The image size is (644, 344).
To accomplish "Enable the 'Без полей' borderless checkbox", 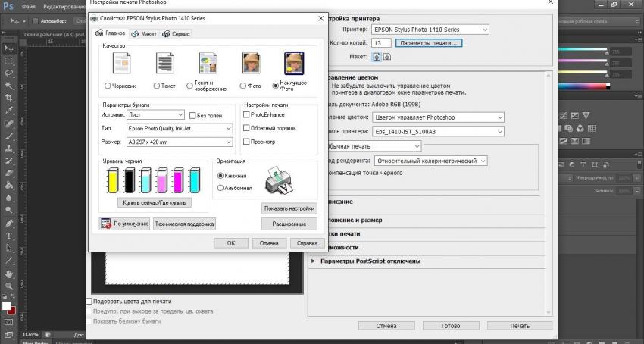I will [192, 115].
